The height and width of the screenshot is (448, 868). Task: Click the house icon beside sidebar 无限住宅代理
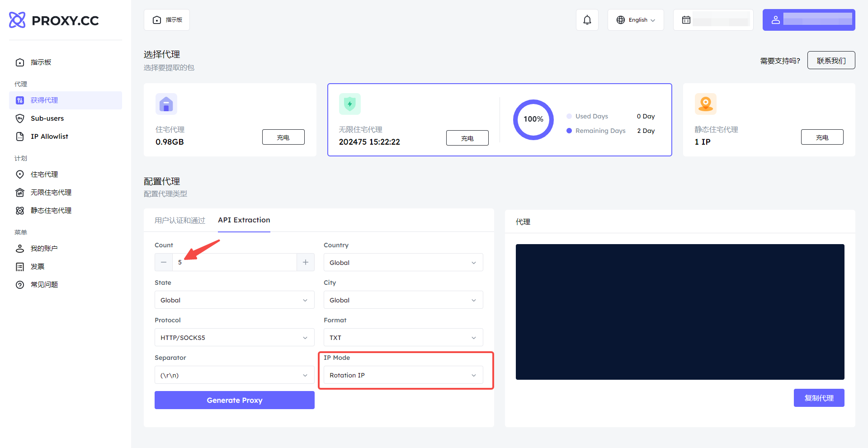click(x=20, y=193)
